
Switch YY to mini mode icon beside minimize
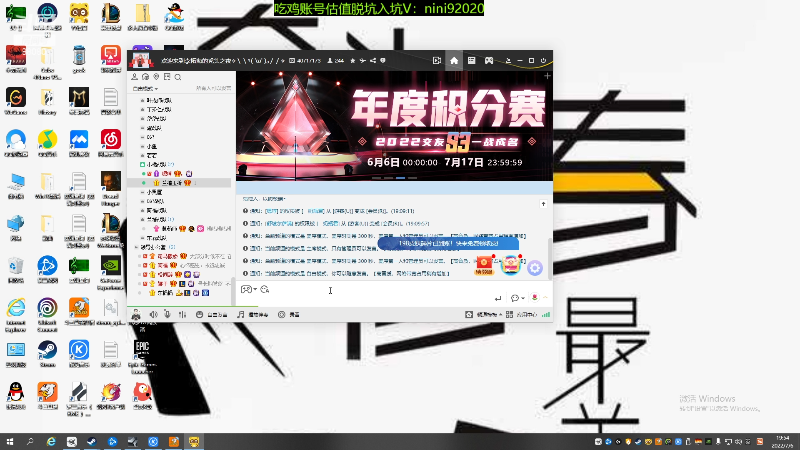(508, 60)
